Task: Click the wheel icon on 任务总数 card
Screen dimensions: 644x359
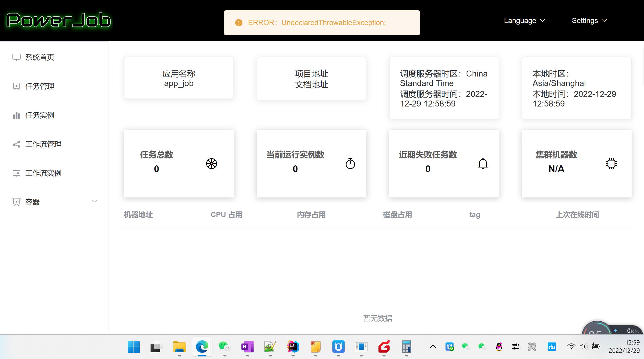Action: coord(211,163)
